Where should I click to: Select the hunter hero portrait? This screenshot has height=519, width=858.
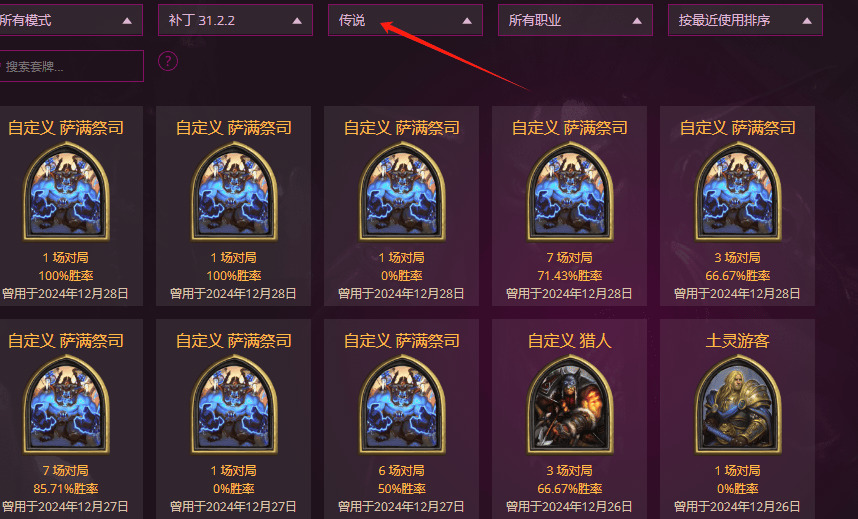[x=570, y=405]
